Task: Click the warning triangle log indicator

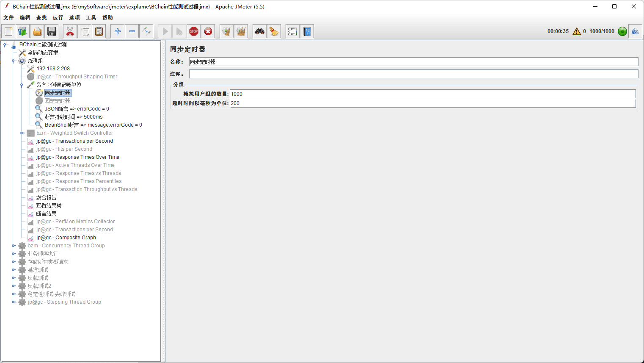Action: (x=576, y=31)
